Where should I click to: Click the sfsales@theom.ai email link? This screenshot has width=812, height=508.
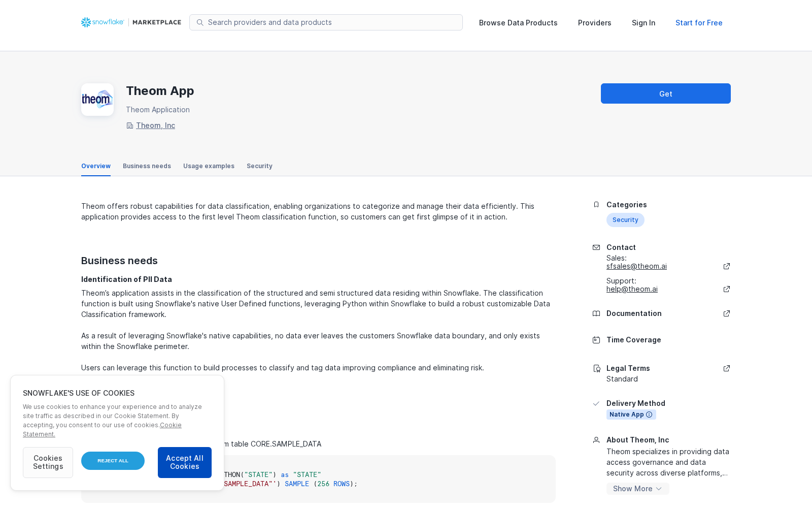(x=636, y=266)
